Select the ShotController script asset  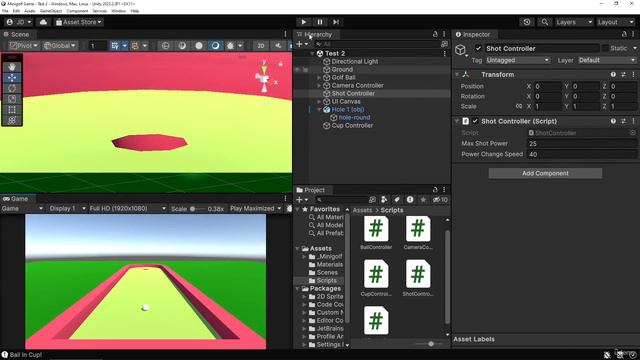(x=418, y=278)
